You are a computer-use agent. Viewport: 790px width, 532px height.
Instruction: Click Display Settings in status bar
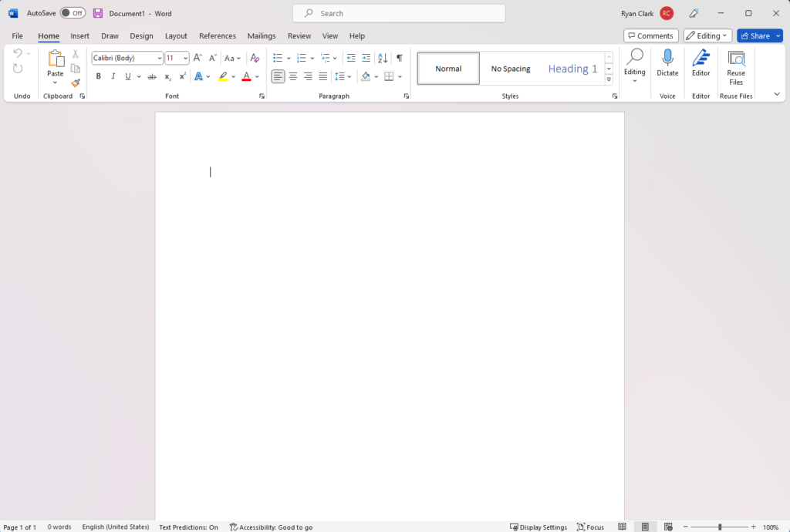click(538, 527)
